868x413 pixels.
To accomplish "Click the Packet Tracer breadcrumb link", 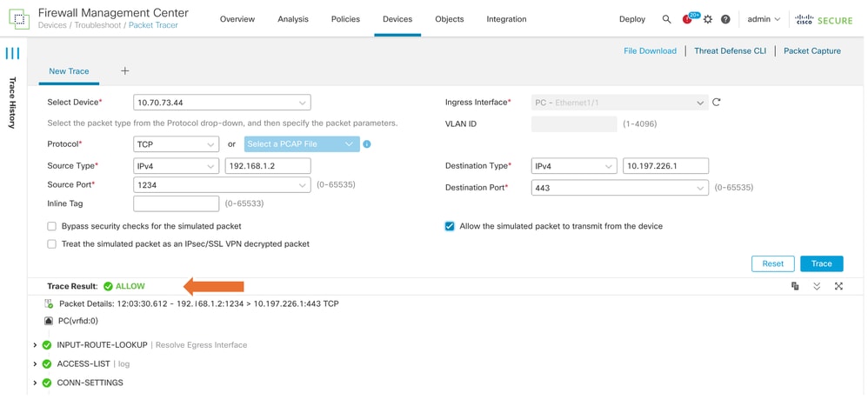I will [x=153, y=25].
